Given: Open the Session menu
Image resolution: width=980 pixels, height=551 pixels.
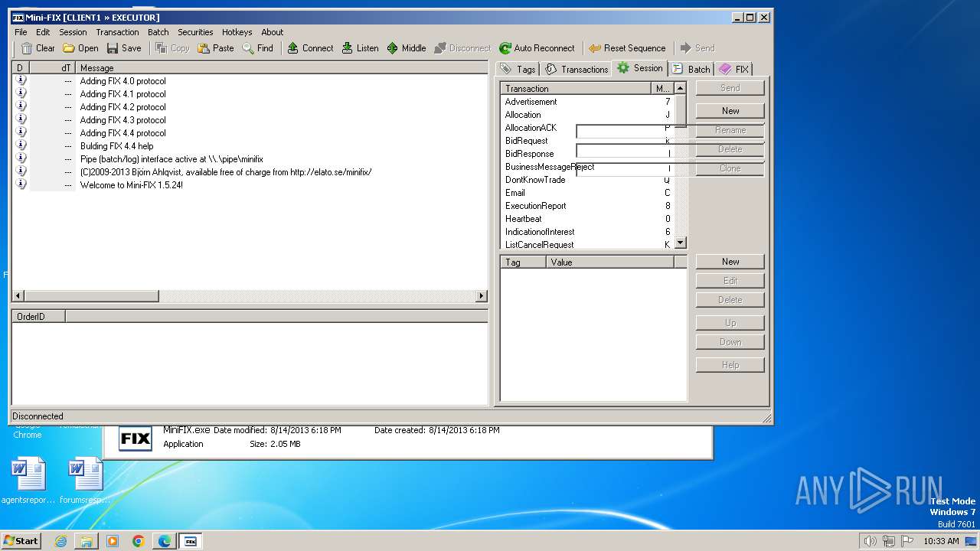Looking at the screenshot, I should [x=73, y=32].
